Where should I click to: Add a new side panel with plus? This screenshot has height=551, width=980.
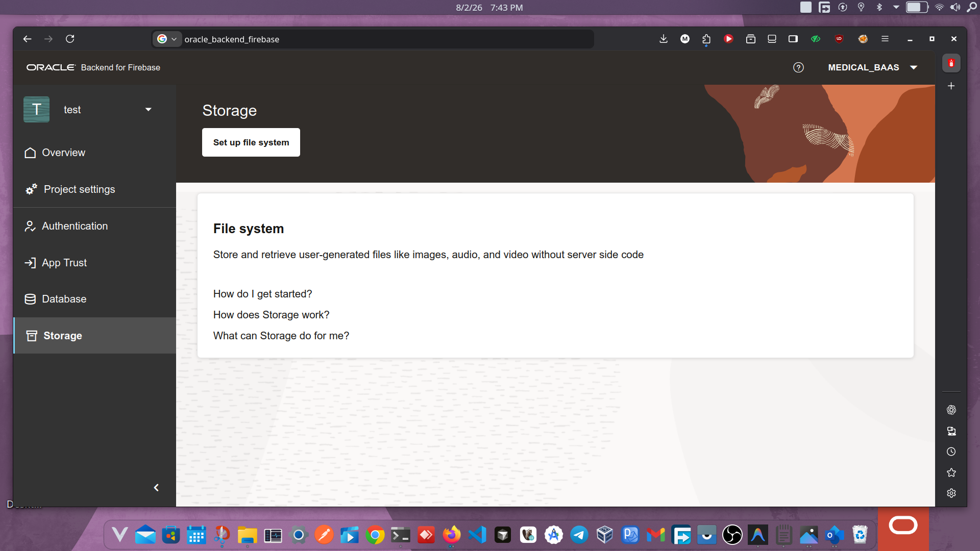951,86
